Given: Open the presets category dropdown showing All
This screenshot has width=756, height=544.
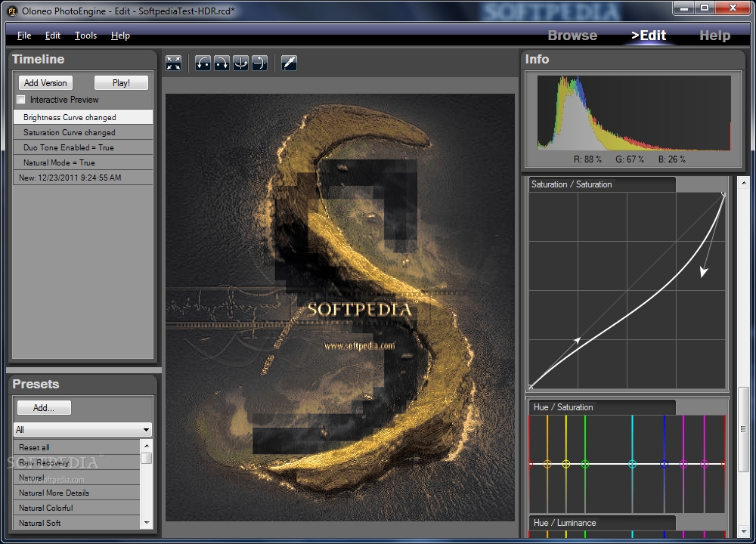Looking at the screenshot, I should point(83,429).
